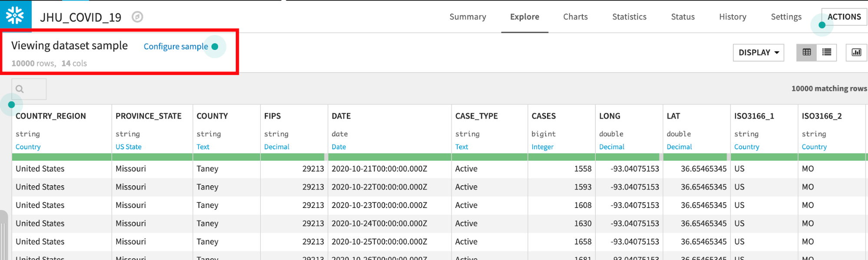Switch to the Summary tab
The image size is (868, 260).
(x=467, y=17)
